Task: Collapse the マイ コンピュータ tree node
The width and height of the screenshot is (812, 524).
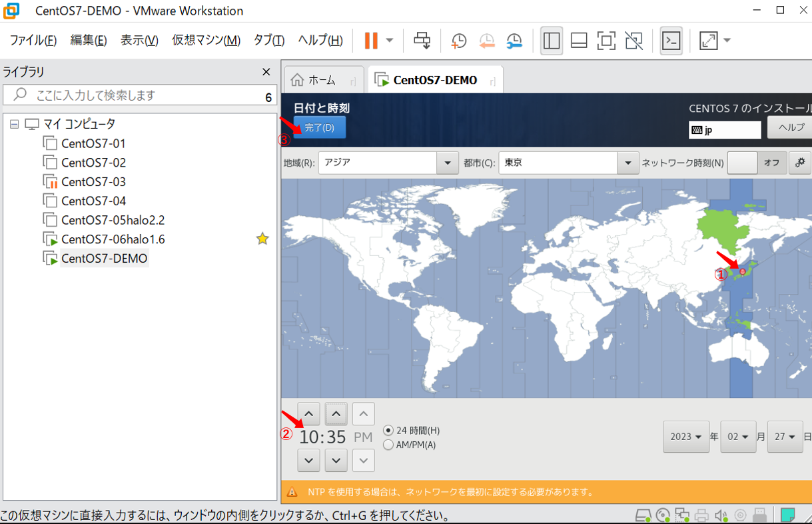Action: [15, 124]
